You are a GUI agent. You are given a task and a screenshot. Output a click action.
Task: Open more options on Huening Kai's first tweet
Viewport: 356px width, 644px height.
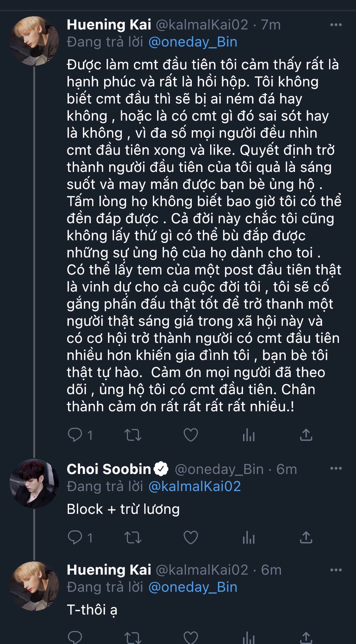pos(336,25)
